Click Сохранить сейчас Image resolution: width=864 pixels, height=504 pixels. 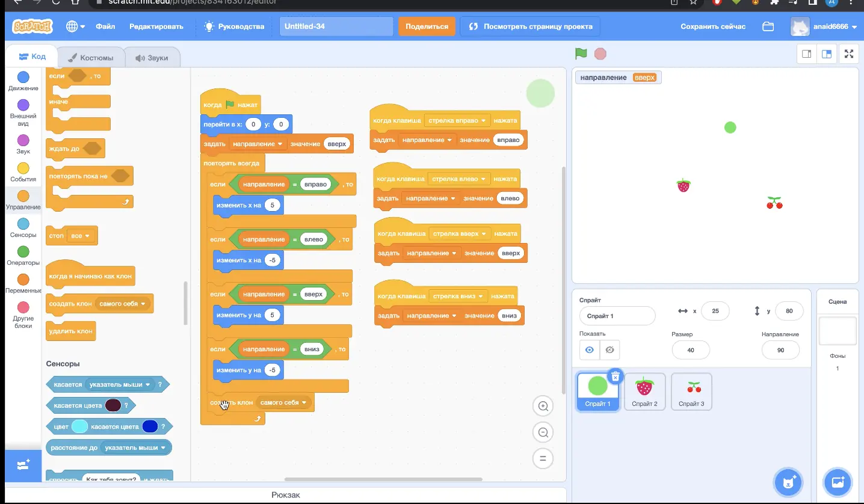[x=713, y=26]
